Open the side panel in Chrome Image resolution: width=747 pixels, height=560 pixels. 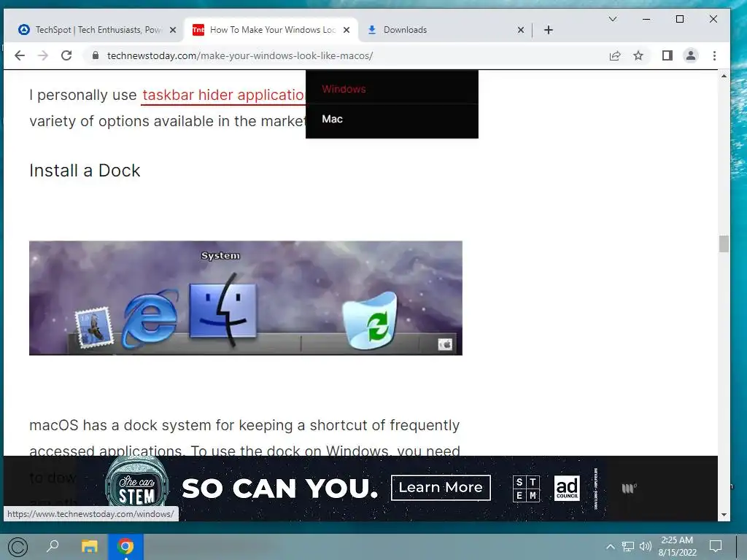click(667, 55)
